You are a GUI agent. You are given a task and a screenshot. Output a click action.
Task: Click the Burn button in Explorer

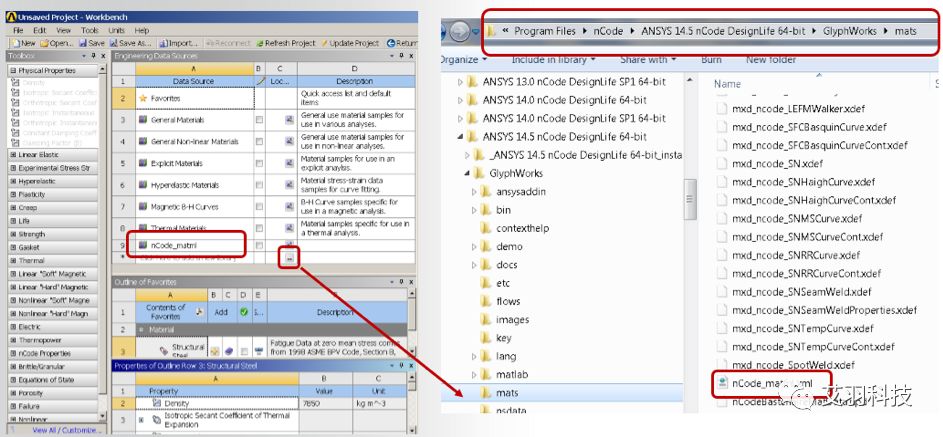pos(711,60)
